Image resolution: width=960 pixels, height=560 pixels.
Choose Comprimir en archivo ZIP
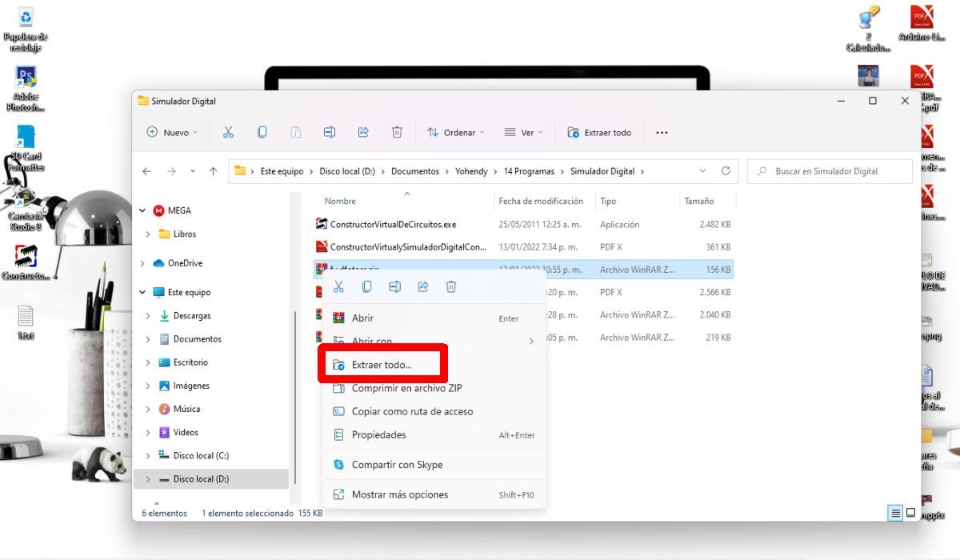click(x=434, y=388)
